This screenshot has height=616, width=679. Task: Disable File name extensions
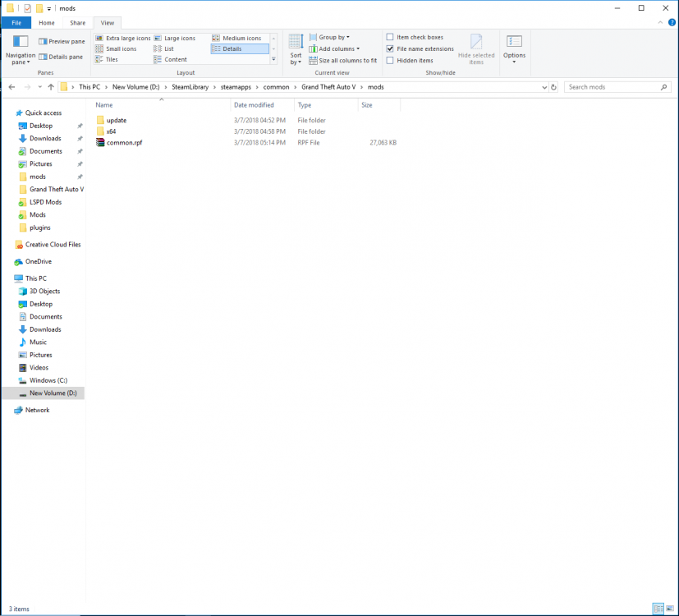[x=420, y=49]
